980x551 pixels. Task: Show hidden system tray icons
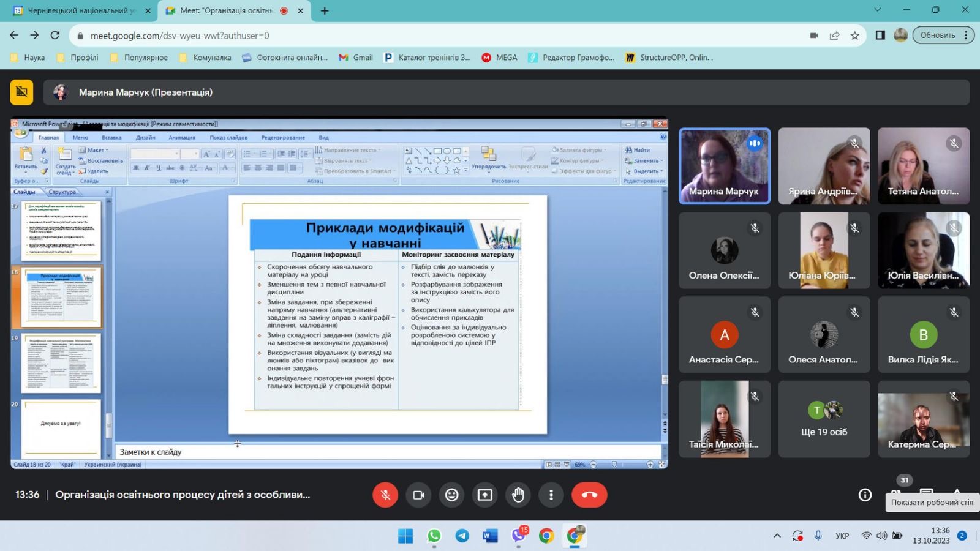click(777, 536)
